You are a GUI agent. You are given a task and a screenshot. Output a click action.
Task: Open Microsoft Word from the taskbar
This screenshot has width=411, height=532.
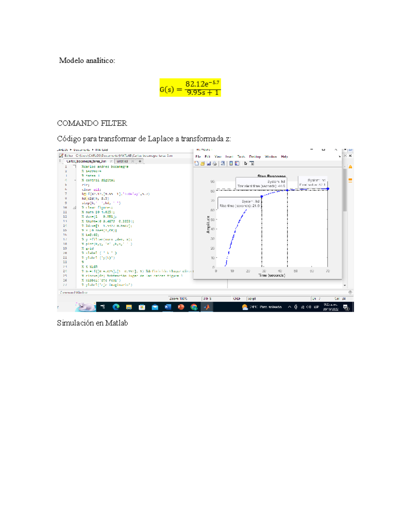click(168, 307)
